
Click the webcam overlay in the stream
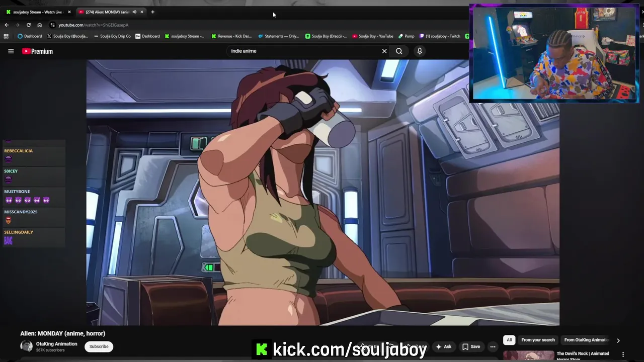click(x=554, y=53)
